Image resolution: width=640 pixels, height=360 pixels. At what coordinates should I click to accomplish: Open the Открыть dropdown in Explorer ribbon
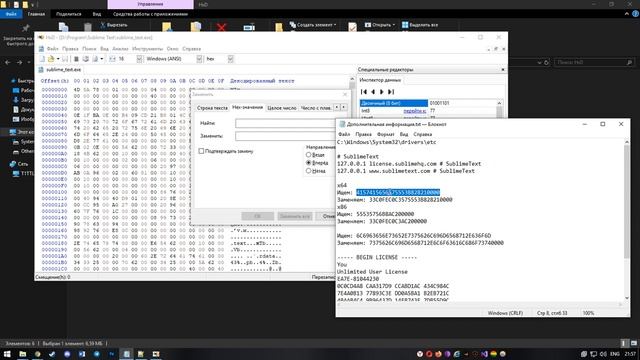tap(380, 25)
